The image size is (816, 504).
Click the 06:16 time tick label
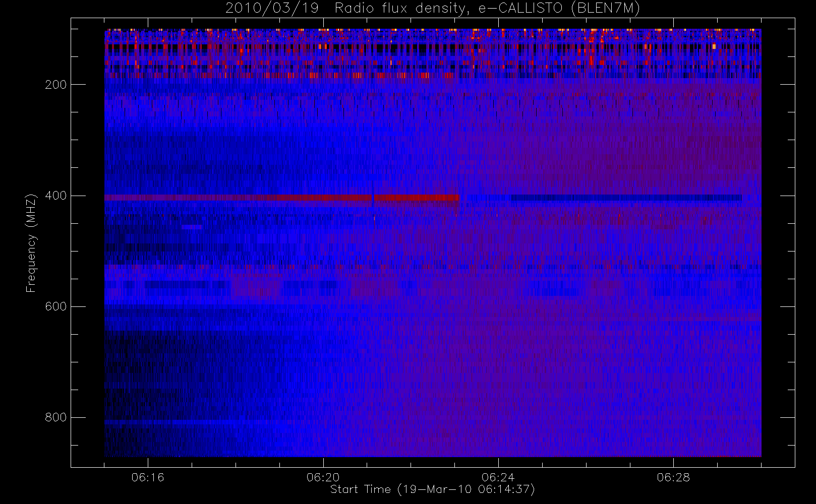coord(148,477)
